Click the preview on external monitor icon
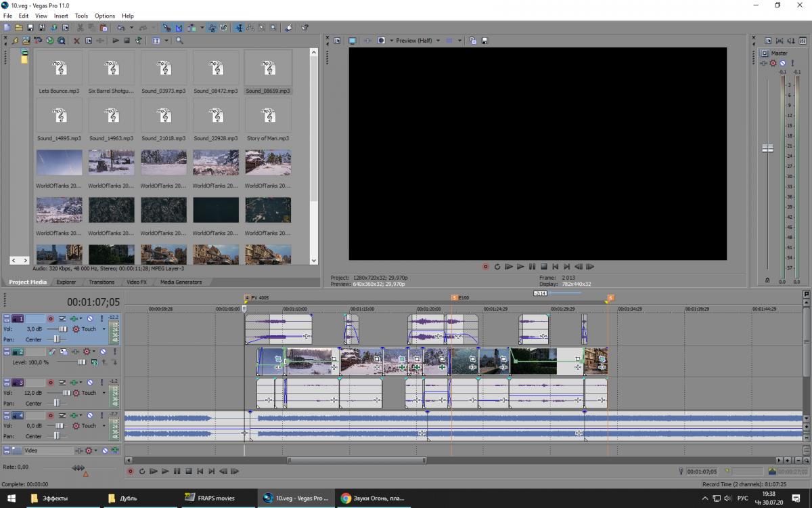 tap(352, 41)
